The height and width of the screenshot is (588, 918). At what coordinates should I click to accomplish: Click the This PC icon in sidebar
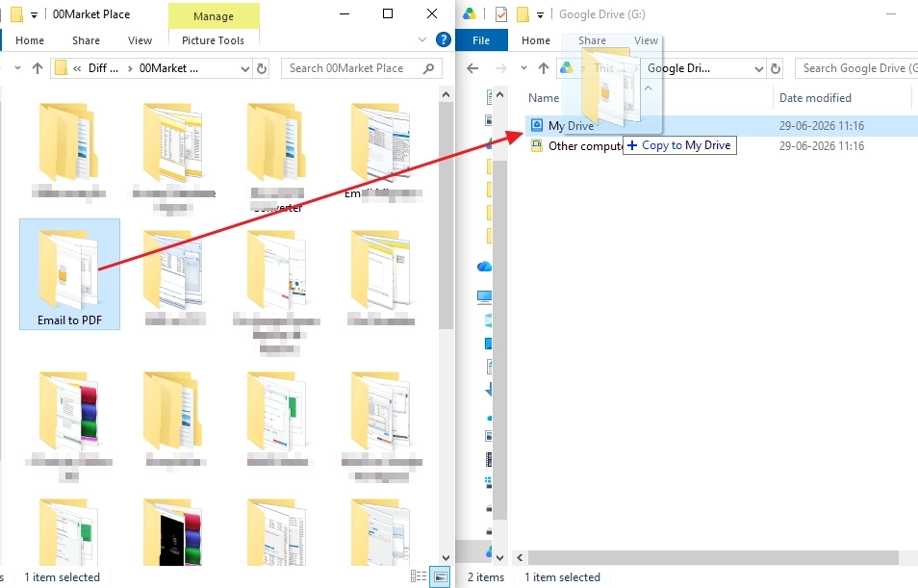[484, 297]
